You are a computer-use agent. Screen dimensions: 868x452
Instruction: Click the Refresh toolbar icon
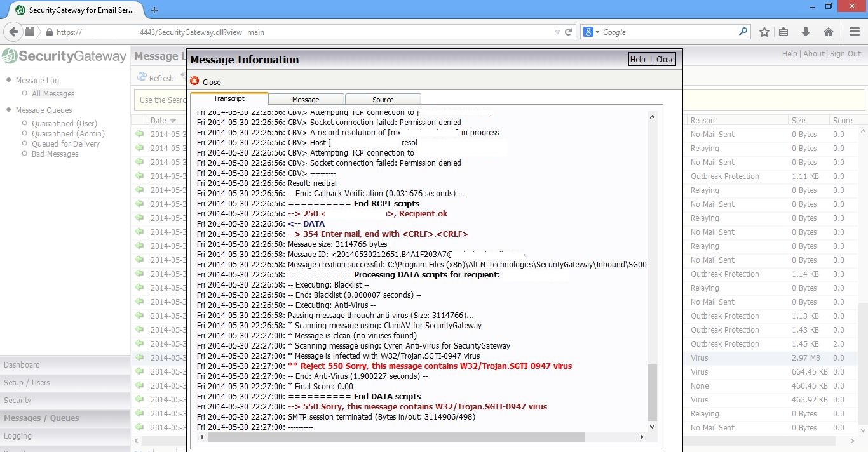[x=142, y=77]
